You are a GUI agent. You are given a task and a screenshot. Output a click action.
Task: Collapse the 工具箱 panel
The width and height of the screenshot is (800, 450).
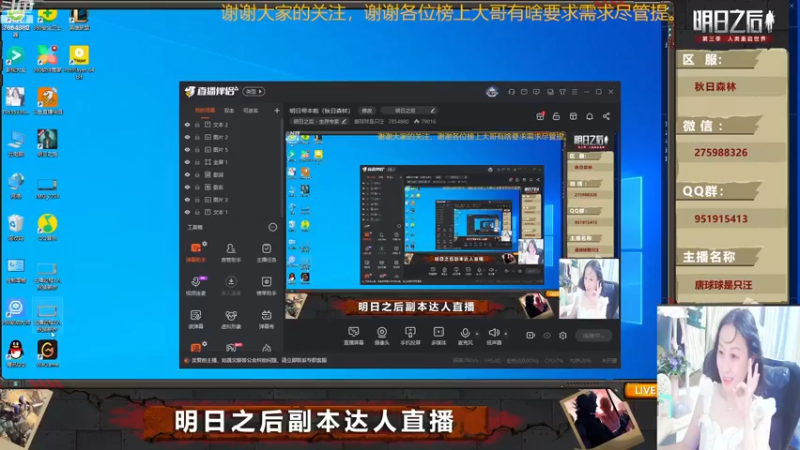click(273, 227)
